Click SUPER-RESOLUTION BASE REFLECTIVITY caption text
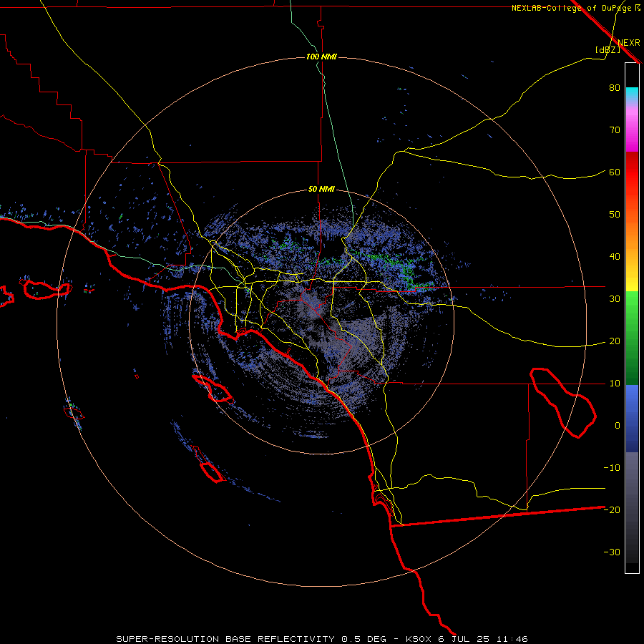Viewport: 644px width, 644px height. tap(225, 639)
